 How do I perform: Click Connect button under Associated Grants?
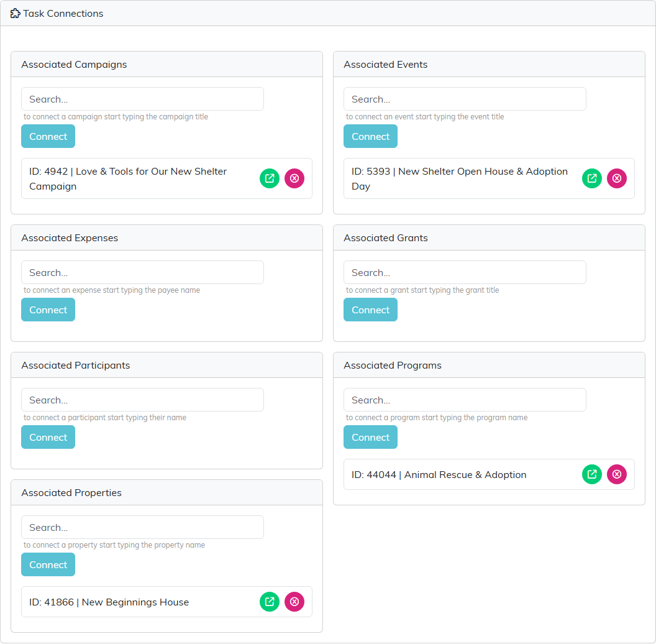tap(370, 310)
